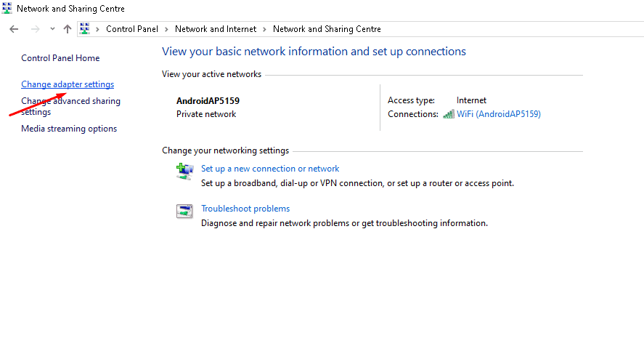Click the Troubleshoot problems icon

[x=184, y=212]
